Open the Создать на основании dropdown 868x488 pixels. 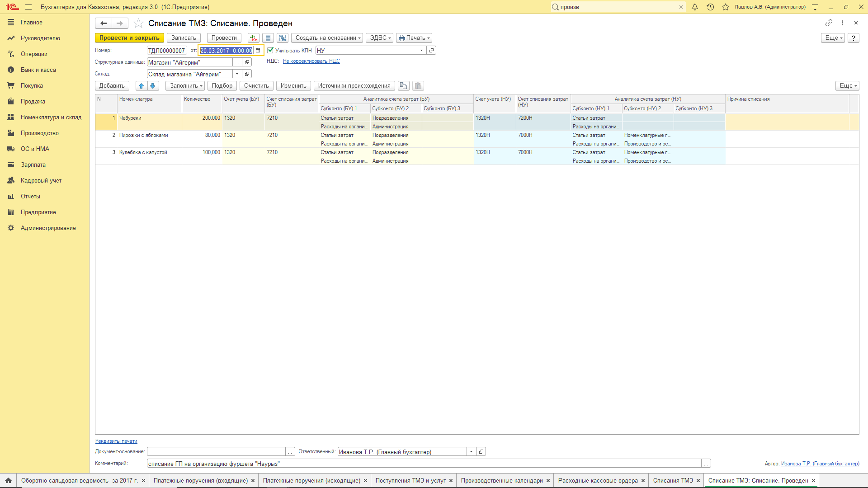[328, 38]
